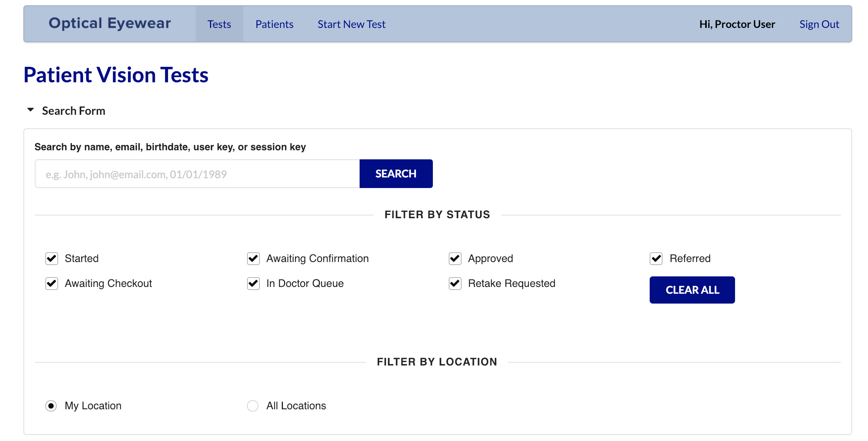868x441 pixels.
Task: Click the Optical Eyewear logo
Action: point(110,23)
